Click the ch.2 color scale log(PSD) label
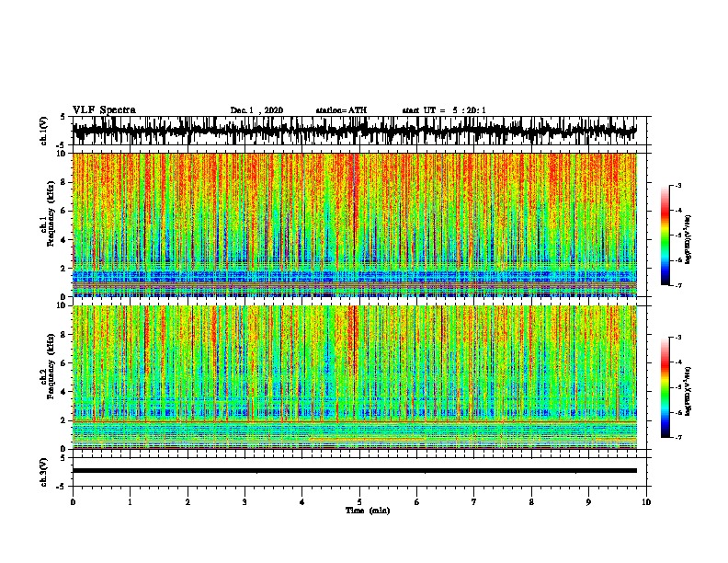 688,391
